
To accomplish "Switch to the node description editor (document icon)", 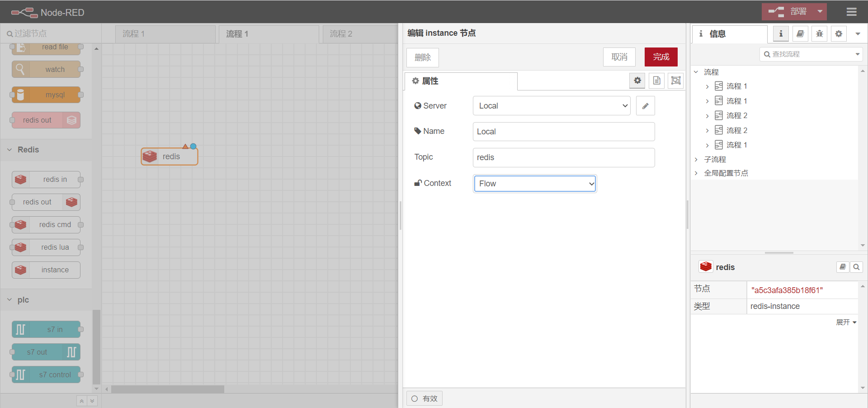I will coord(656,81).
